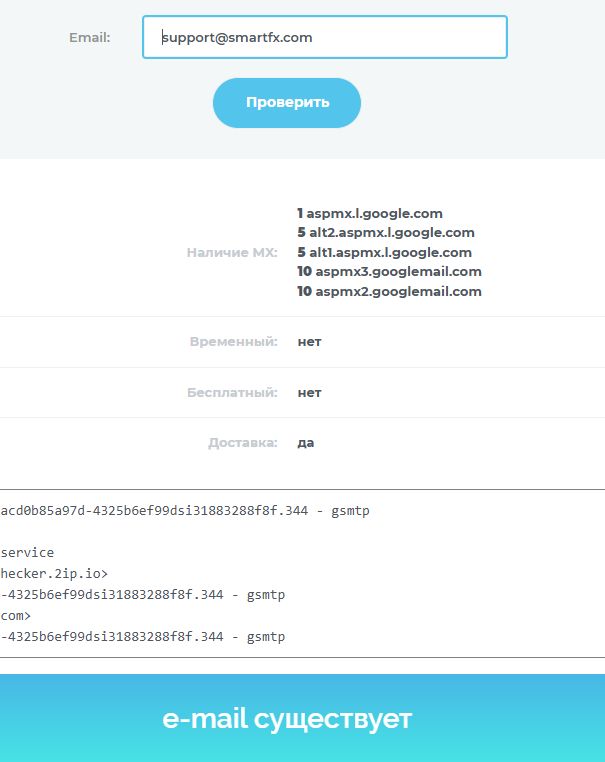Viewport: 605px width, 762px height.
Task: Click the log line reading service
Action: [x=27, y=553]
